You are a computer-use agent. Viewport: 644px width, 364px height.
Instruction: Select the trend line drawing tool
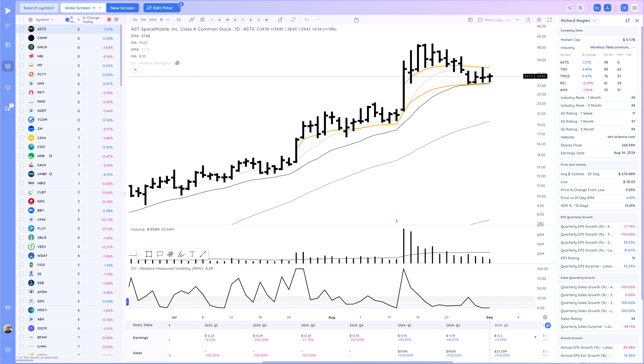coord(203,254)
